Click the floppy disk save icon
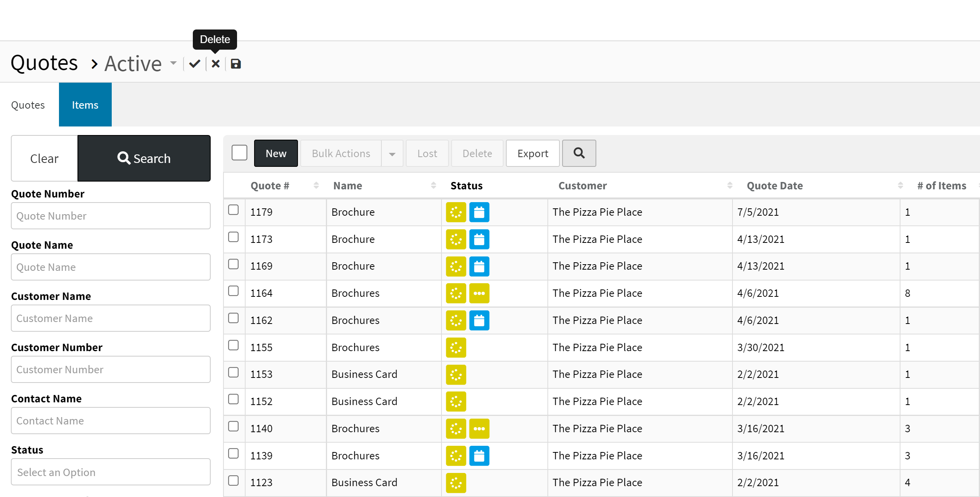 236,64
